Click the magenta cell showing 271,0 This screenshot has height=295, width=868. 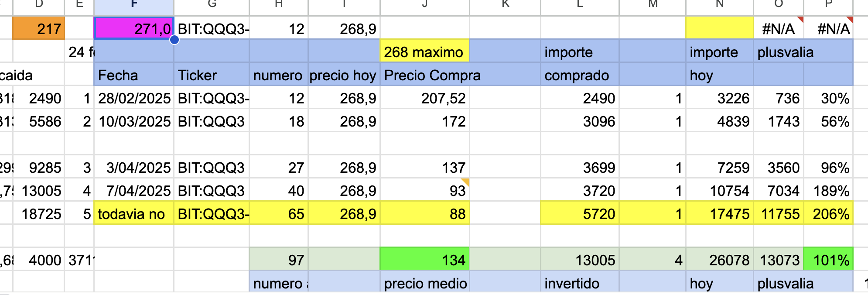click(x=134, y=29)
